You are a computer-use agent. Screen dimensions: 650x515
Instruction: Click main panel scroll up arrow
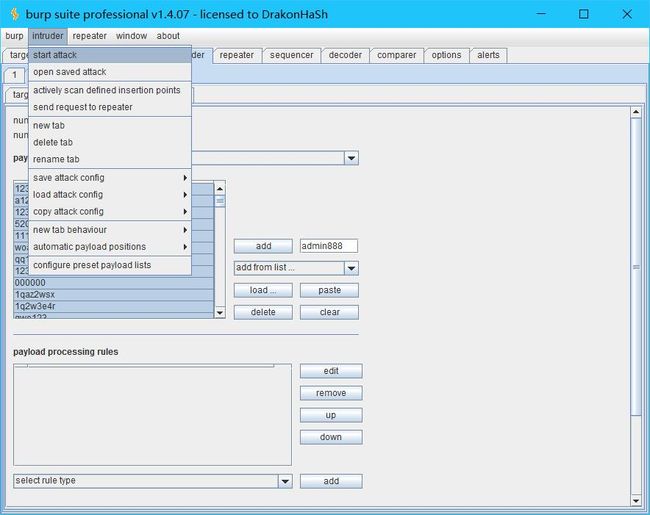point(636,112)
